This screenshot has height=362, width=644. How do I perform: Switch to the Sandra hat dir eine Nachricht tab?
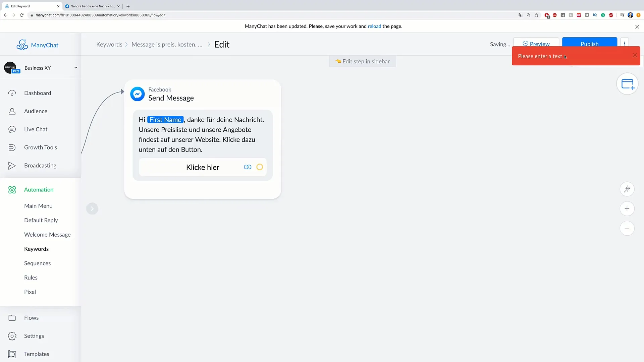click(x=92, y=6)
